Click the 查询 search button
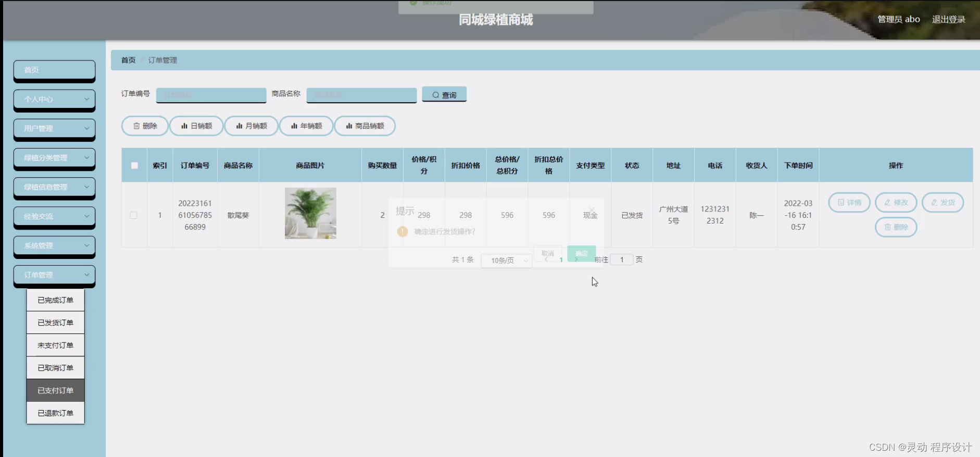This screenshot has height=457, width=980. click(x=444, y=94)
